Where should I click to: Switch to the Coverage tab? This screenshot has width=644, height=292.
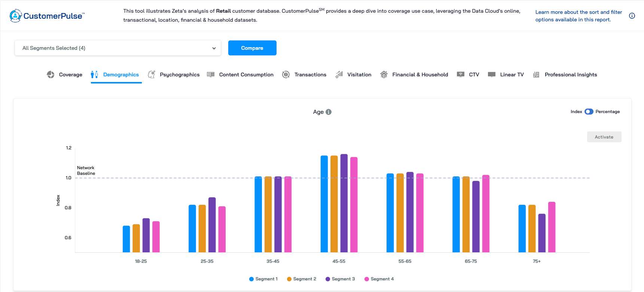(x=65, y=74)
